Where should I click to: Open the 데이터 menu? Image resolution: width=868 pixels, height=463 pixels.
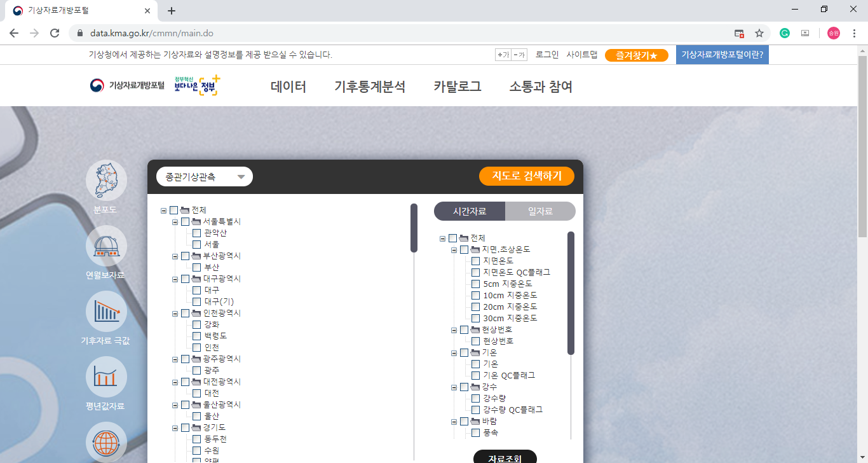pyautogui.click(x=288, y=86)
